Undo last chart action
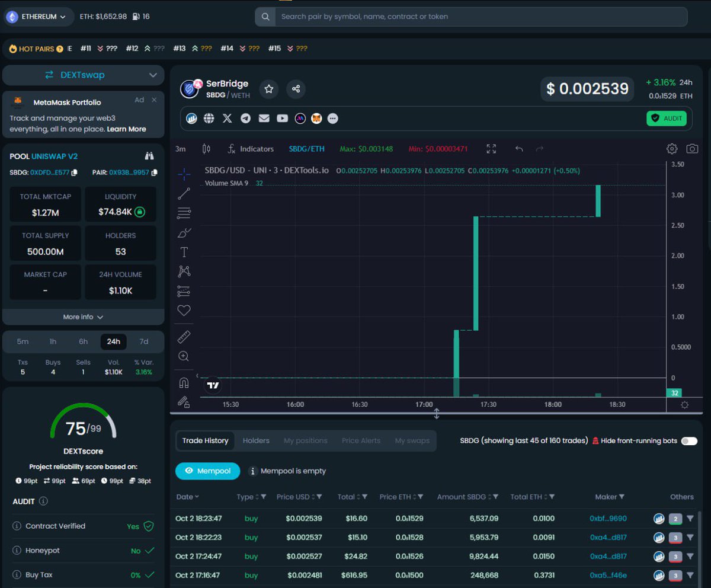 (519, 149)
